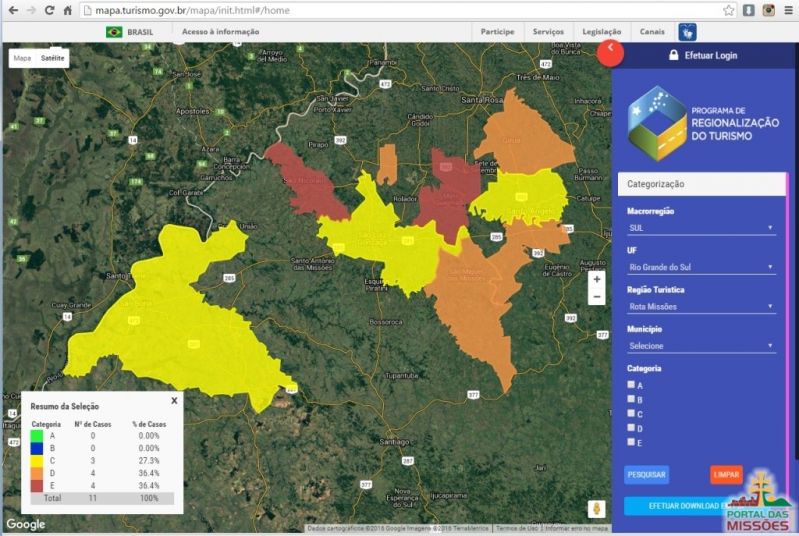
Task: Click the browser back arrow
Action: point(11,10)
